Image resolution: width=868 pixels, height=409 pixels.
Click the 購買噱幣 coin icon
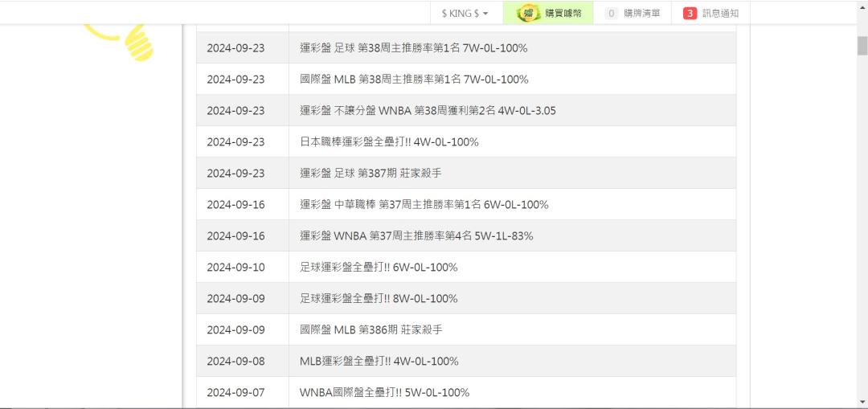pyautogui.click(x=529, y=14)
